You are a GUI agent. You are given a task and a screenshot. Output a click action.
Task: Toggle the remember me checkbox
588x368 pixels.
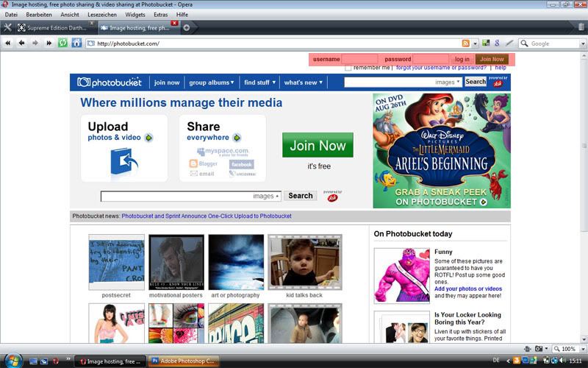pyautogui.click(x=348, y=68)
